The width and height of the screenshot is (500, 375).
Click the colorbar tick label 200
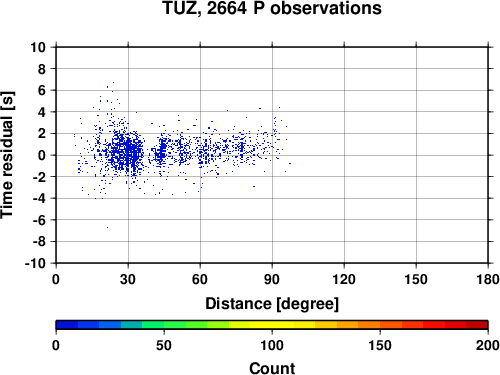(488, 345)
